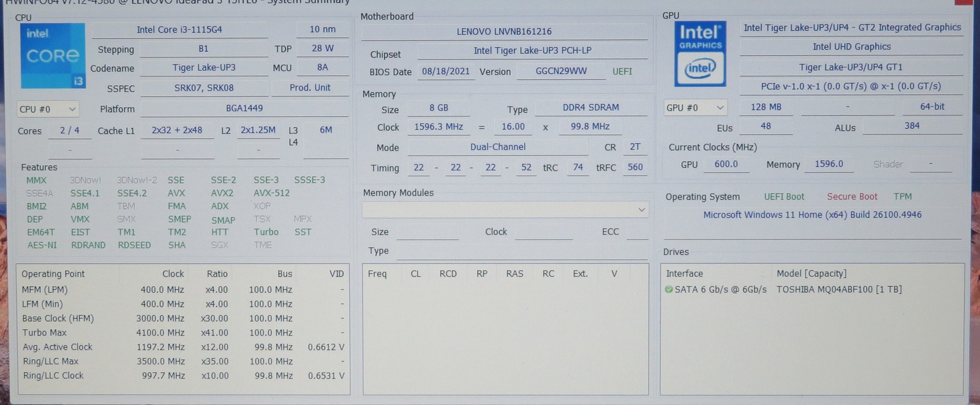Screen dimensions: 980x405
Task: Click the 16.00 memory multiplier value
Action: click(513, 127)
